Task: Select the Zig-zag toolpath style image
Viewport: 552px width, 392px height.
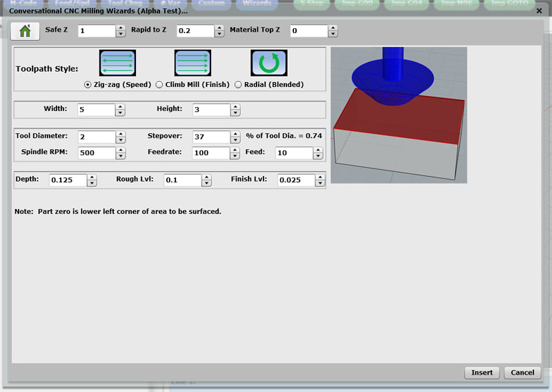Action: 117,63
